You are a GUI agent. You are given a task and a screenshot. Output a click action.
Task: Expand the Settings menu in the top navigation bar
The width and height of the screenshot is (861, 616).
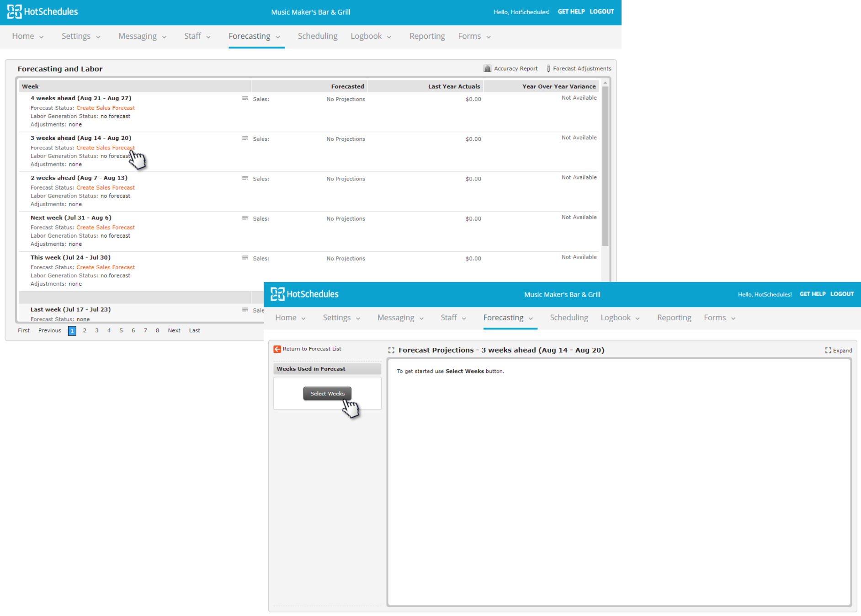[x=80, y=36]
